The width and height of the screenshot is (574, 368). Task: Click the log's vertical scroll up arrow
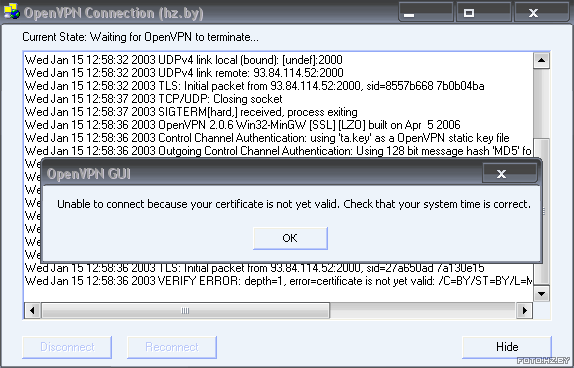(x=541, y=60)
